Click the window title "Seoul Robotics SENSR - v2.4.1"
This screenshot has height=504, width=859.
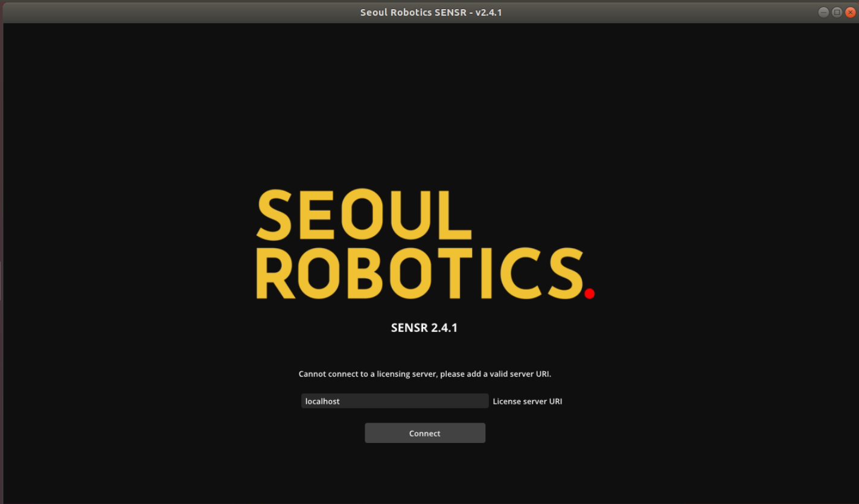(x=431, y=12)
